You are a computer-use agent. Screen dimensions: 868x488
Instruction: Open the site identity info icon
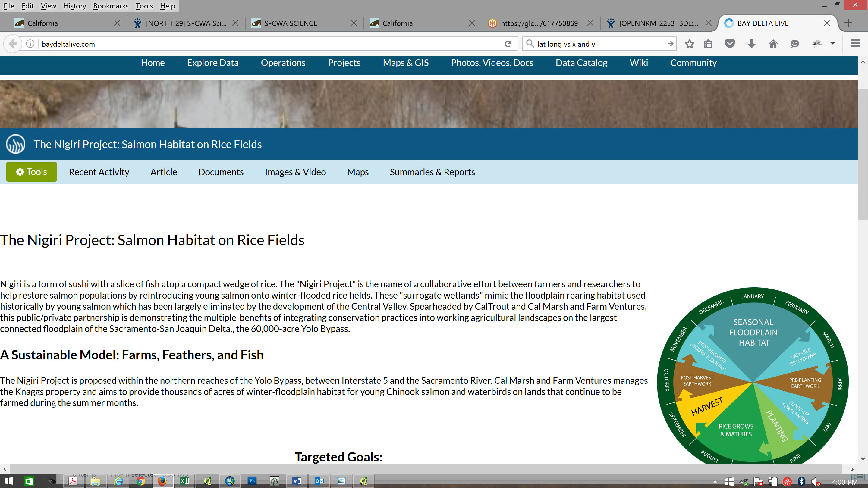point(30,44)
